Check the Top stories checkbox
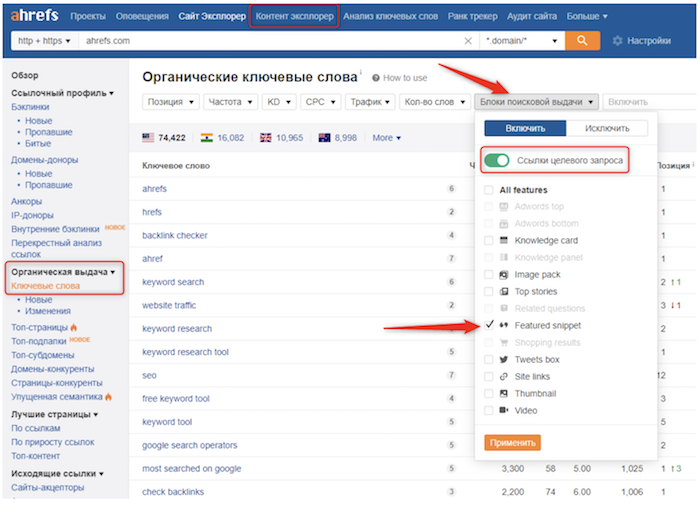The height and width of the screenshot is (517, 700). pyautogui.click(x=489, y=292)
